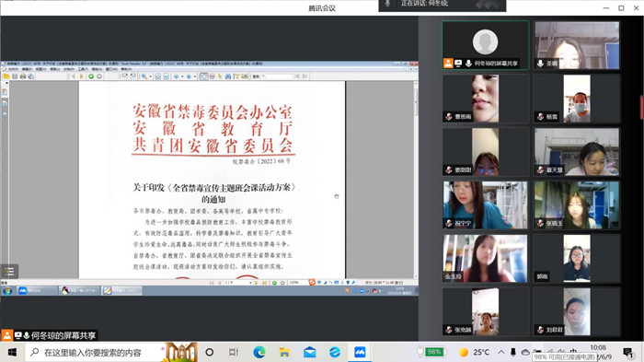Click scrollbar at right edge of participant grid
This screenshot has width=644, height=362.
coord(641,109)
